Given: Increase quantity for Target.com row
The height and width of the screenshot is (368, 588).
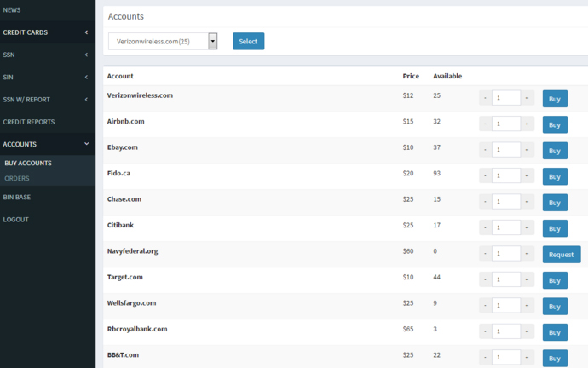Looking at the screenshot, I should click(x=527, y=279).
